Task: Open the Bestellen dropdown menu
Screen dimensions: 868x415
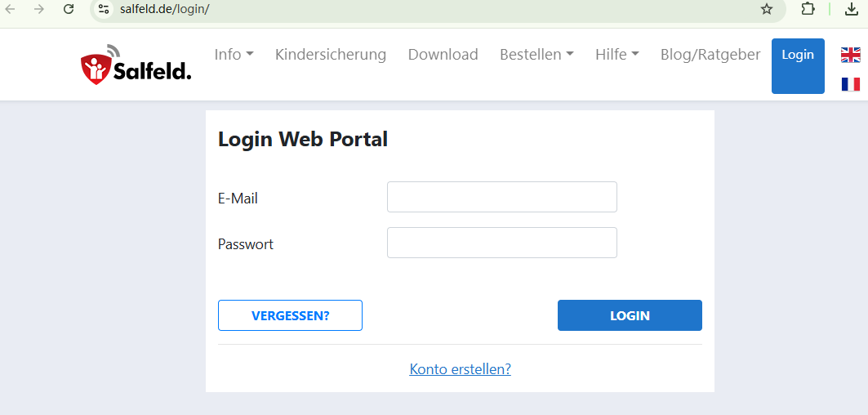Action: (536, 55)
